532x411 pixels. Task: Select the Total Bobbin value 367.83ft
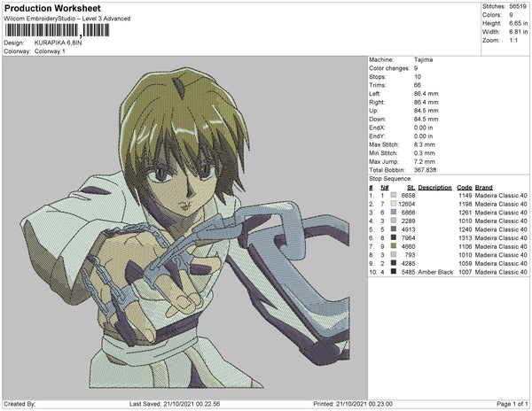tap(425, 170)
